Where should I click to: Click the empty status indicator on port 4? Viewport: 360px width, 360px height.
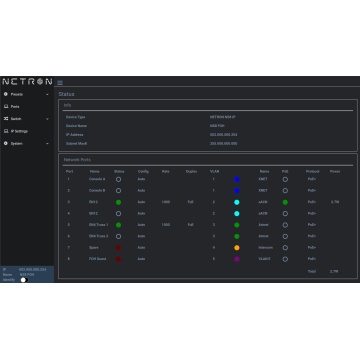118,214
